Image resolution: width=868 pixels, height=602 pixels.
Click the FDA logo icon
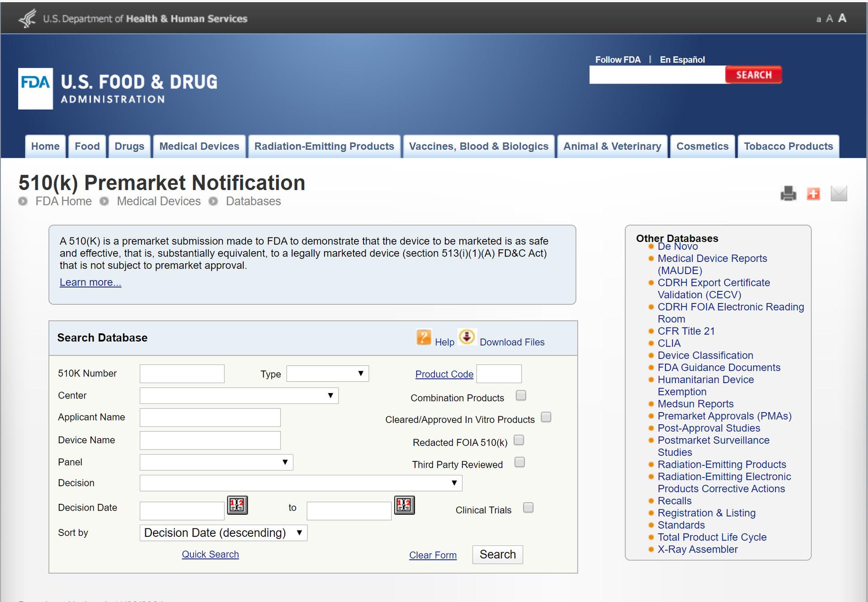tap(35, 89)
